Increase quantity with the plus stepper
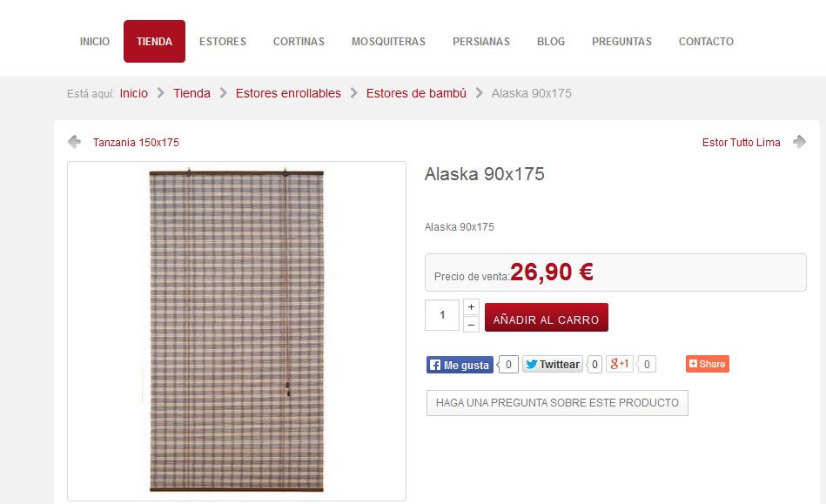This screenshot has width=826, height=504. tap(471, 307)
